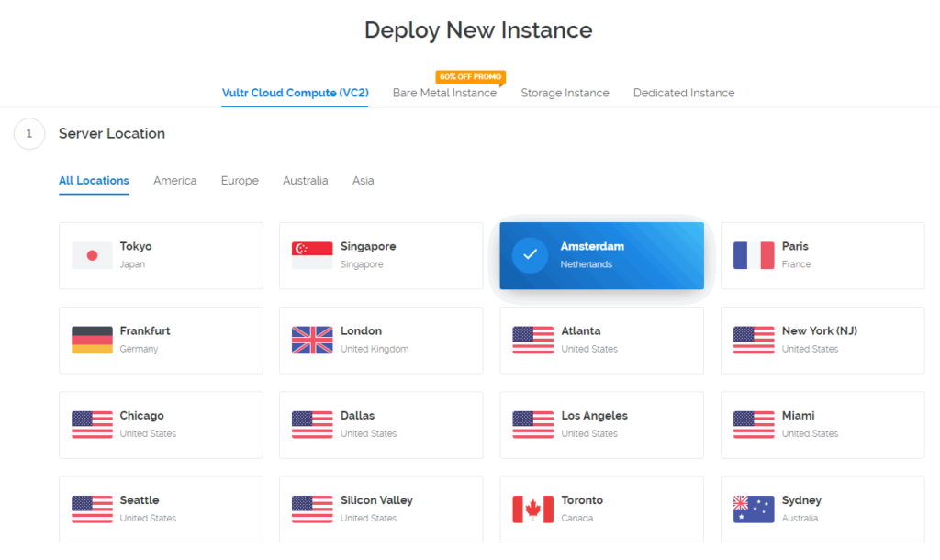Open the Dedicated Instance tab

(684, 93)
